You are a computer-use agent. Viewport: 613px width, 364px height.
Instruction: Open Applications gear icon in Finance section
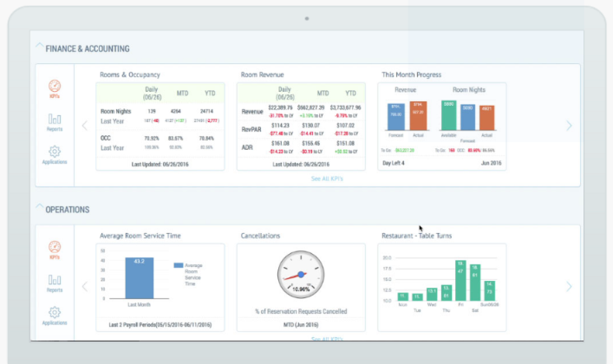[55, 155]
